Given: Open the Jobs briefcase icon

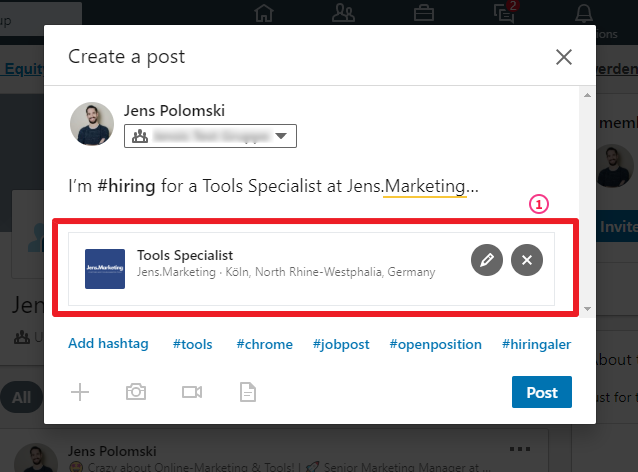Looking at the screenshot, I should point(424,13).
